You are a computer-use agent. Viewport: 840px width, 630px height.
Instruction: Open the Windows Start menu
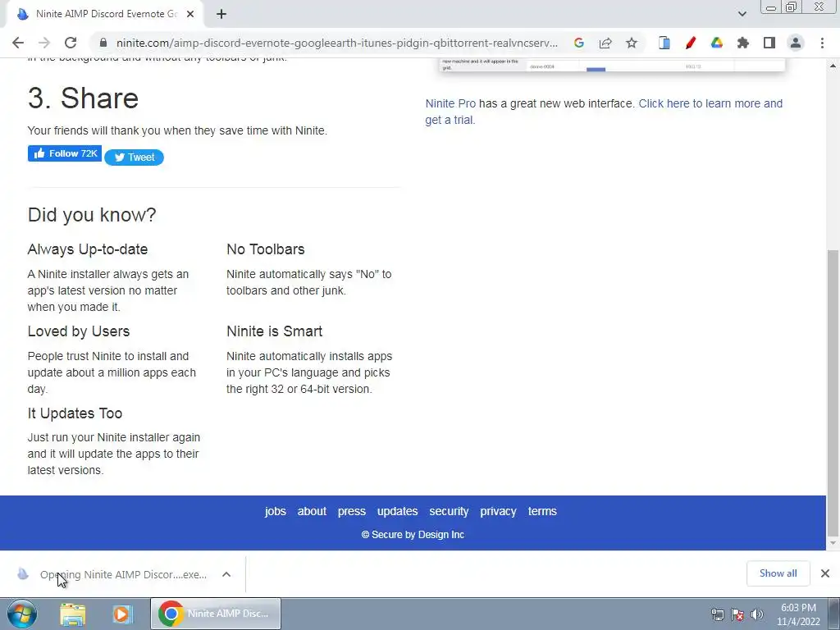tap(21, 614)
